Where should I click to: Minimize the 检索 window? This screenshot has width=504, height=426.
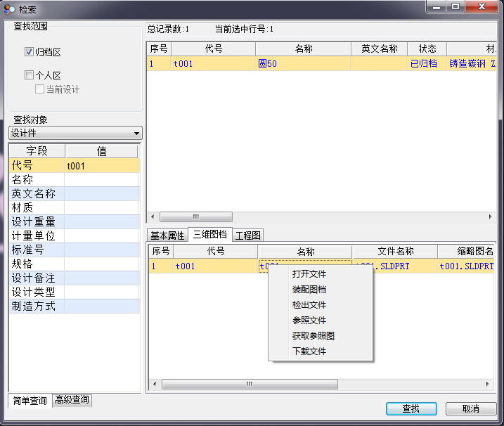coord(437,6)
